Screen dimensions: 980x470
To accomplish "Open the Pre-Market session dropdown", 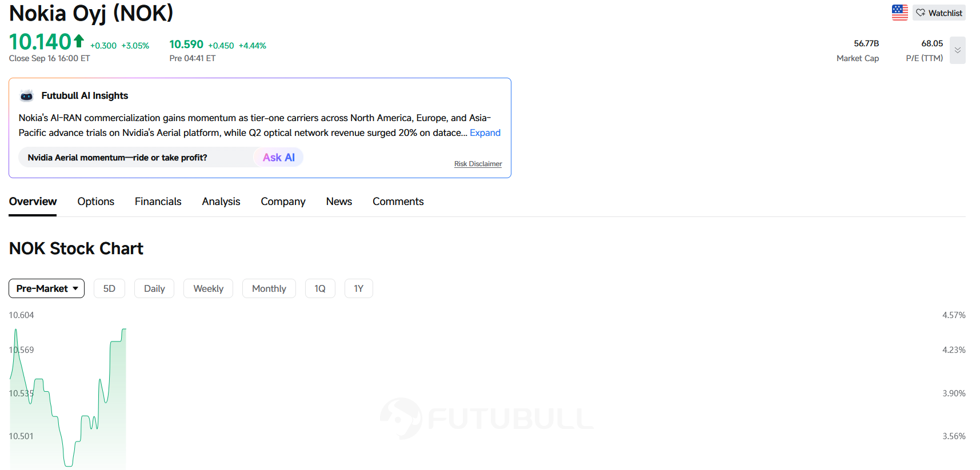I will click(46, 288).
